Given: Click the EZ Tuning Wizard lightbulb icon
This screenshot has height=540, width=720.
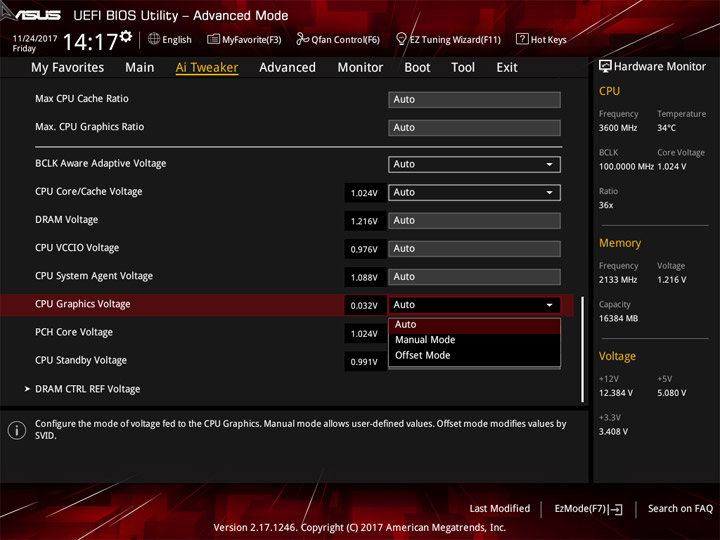Looking at the screenshot, I should click(x=401, y=39).
